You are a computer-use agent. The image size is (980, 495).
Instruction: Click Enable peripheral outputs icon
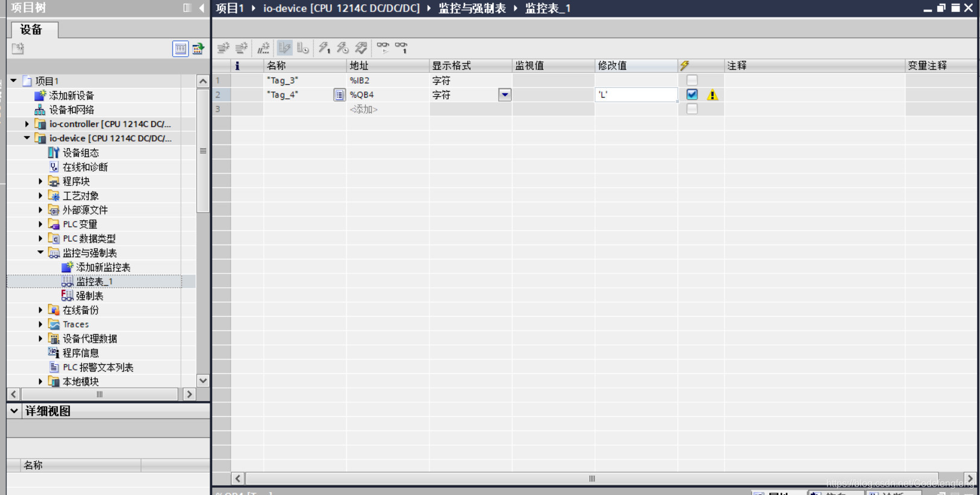tap(361, 48)
